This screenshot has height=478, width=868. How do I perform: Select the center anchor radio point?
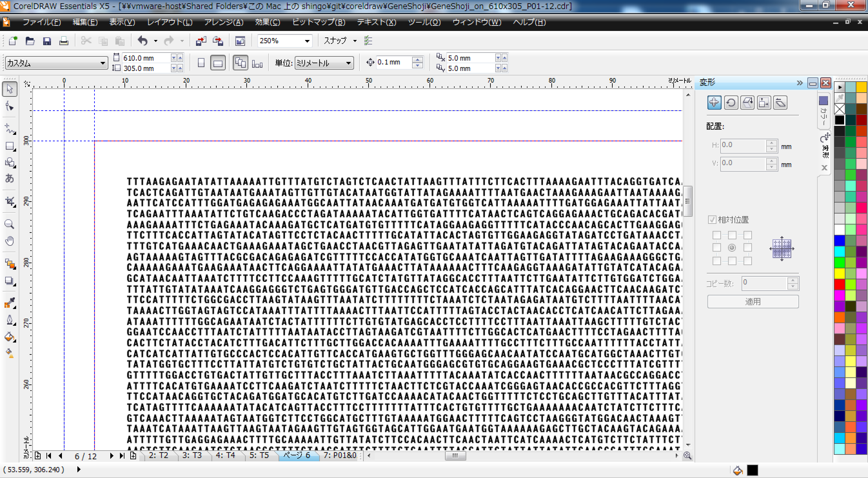(732, 248)
